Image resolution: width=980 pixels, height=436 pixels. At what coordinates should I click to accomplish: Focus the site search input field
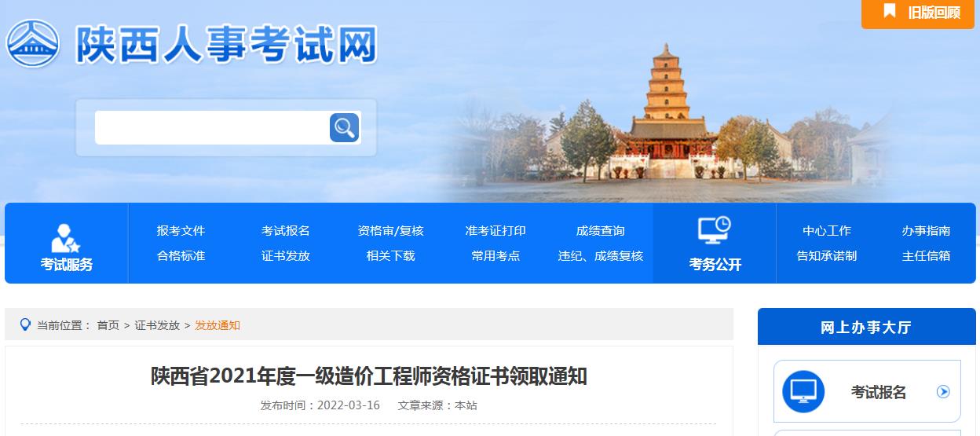click(212, 127)
